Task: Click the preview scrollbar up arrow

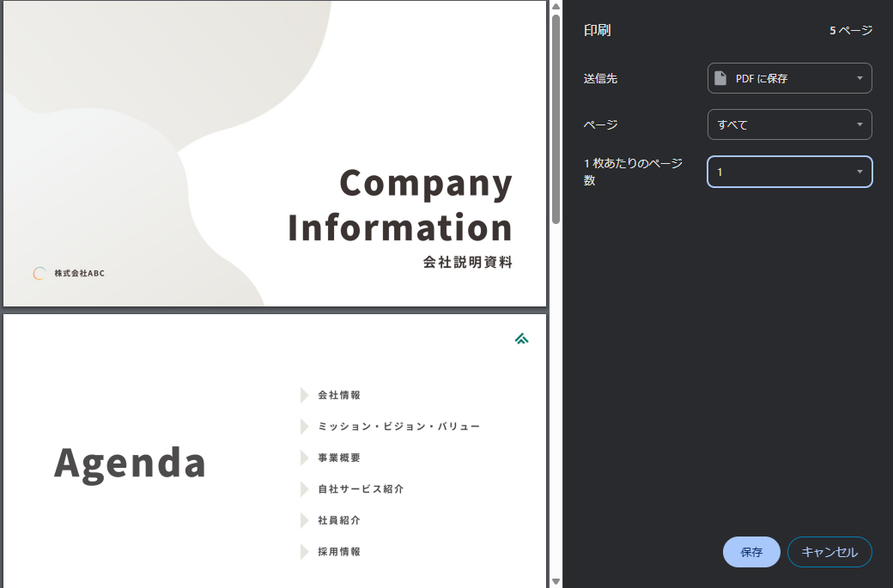Action: (556, 6)
